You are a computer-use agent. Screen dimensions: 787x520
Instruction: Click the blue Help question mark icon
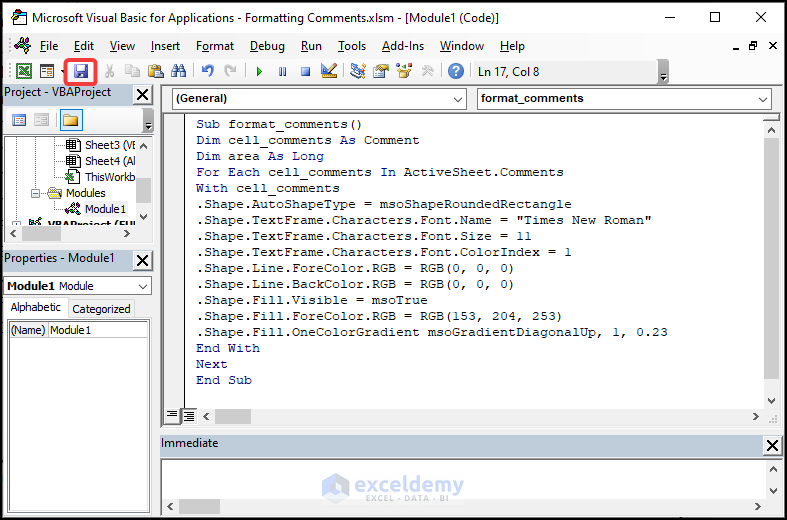(456, 72)
